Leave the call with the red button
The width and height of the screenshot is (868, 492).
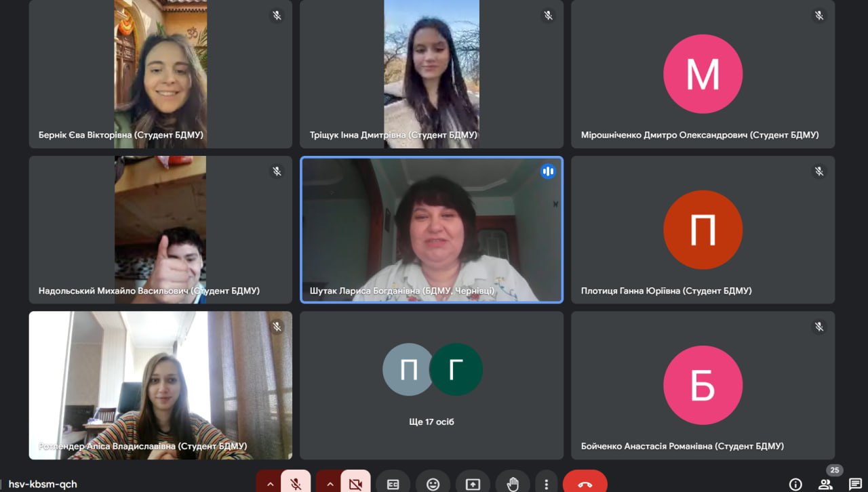[x=585, y=484]
